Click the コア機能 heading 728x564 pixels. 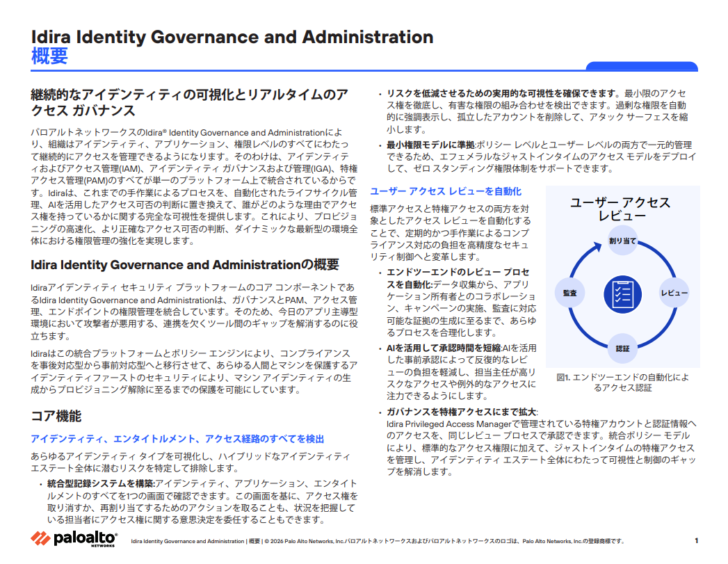(56, 416)
